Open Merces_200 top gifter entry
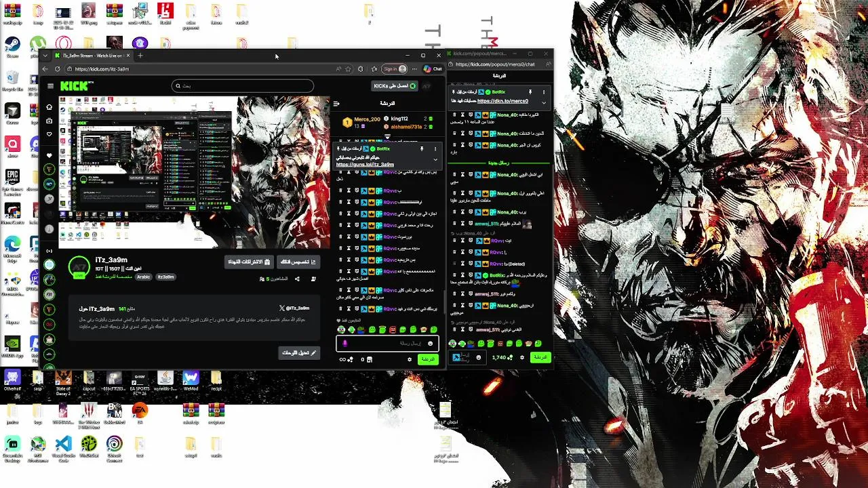868x488 pixels. [x=363, y=123]
